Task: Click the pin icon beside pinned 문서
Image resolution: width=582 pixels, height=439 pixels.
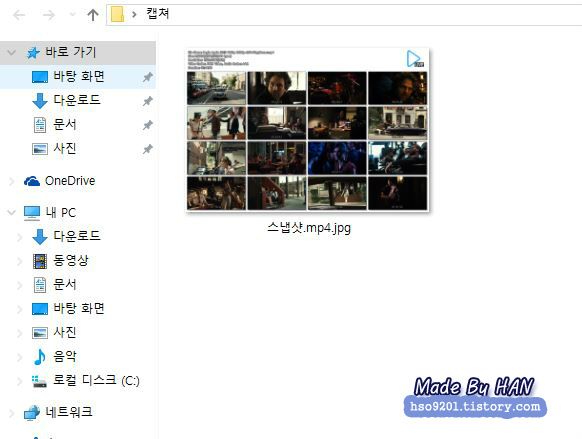Action: [148, 125]
